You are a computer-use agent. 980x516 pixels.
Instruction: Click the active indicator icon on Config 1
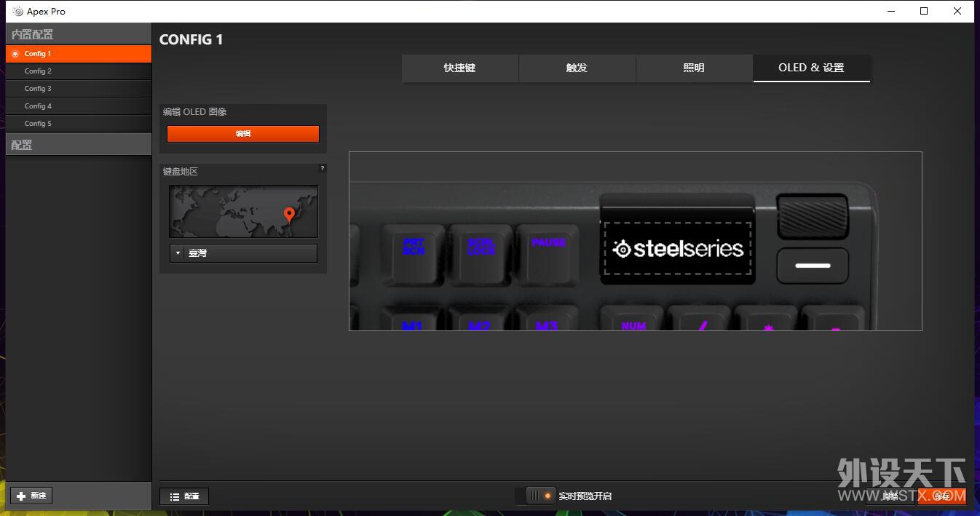point(15,54)
